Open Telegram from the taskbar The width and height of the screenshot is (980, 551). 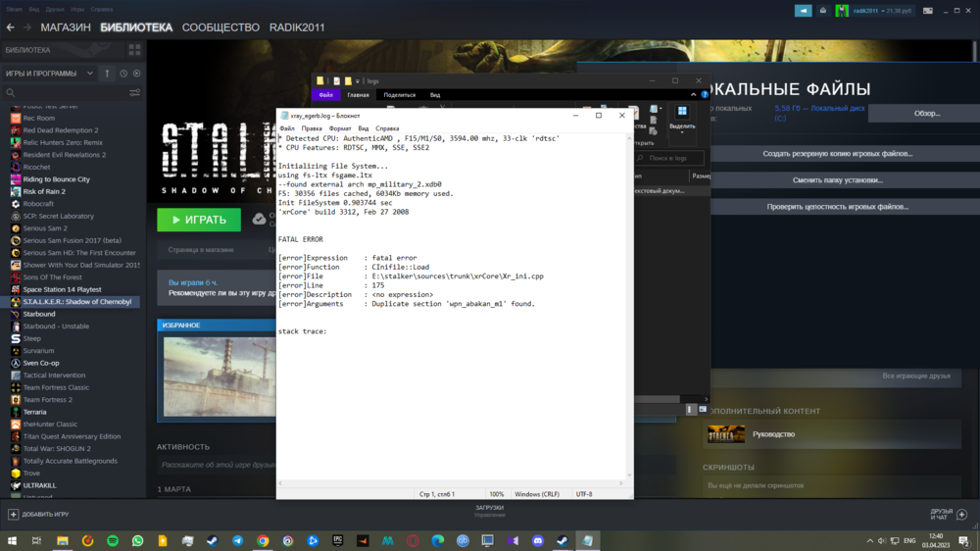(237, 540)
